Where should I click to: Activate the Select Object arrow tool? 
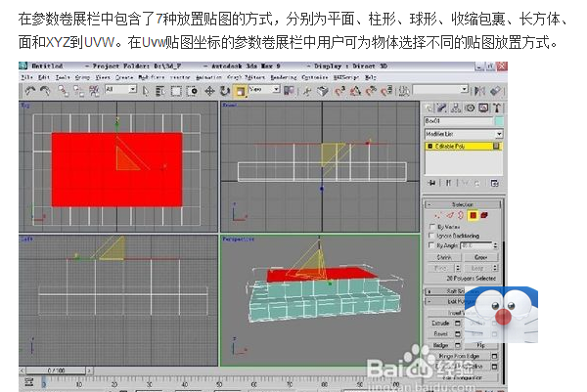coord(146,91)
